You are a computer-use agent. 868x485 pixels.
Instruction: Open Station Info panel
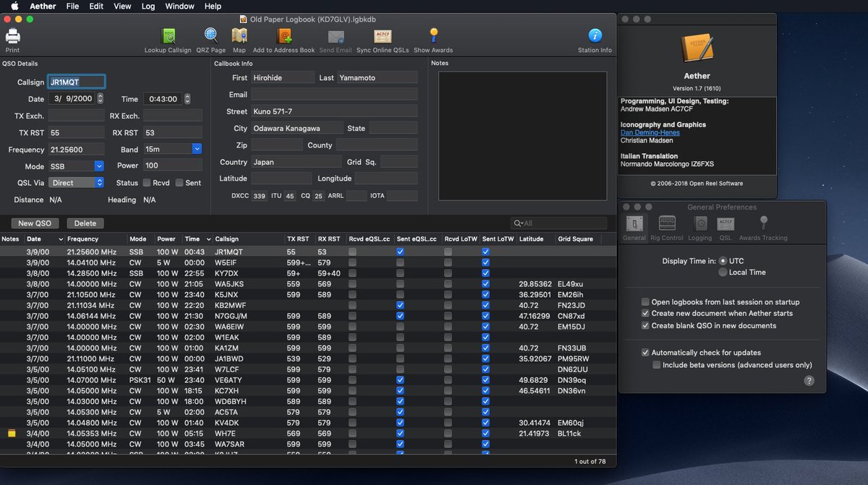pyautogui.click(x=595, y=36)
